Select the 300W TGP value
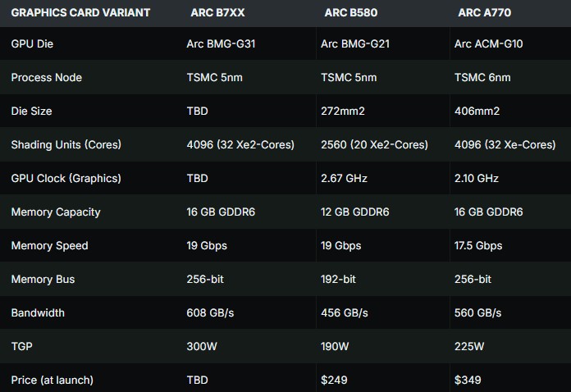This screenshot has width=571, height=392. [202, 346]
